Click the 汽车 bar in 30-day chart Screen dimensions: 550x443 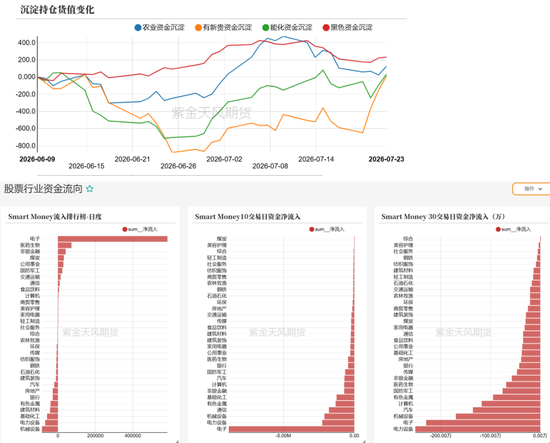(x=507, y=410)
